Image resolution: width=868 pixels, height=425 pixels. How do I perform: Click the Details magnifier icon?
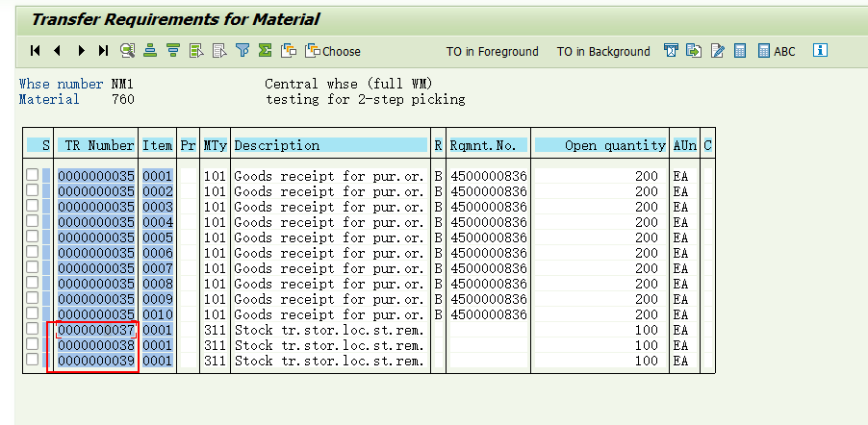[128, 51]
